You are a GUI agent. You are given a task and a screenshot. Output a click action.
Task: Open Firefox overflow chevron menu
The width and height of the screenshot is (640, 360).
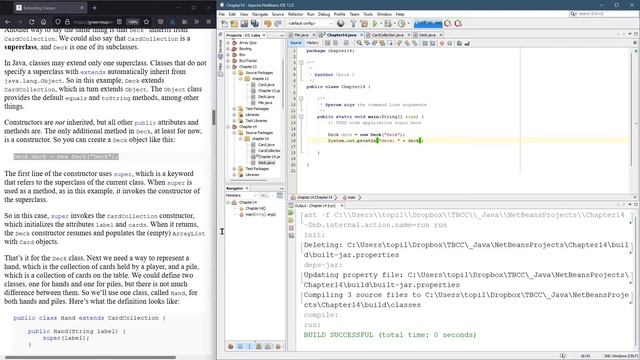point(196,22)
